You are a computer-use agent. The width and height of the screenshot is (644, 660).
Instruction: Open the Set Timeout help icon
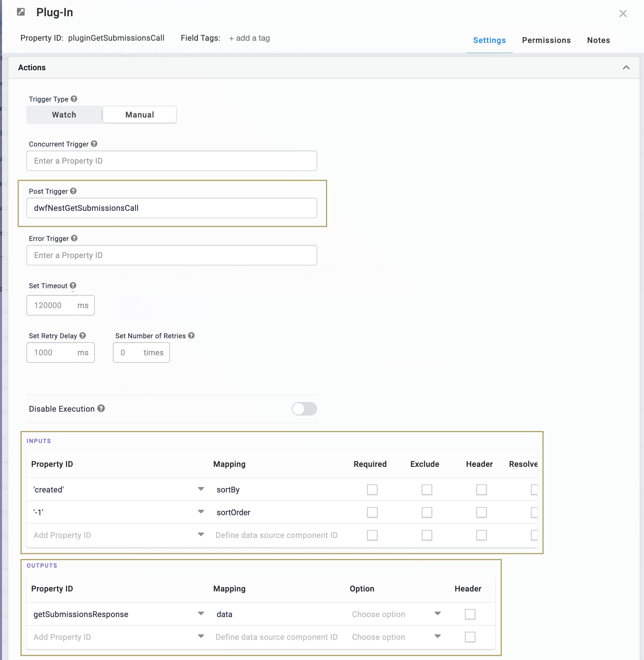73,286
